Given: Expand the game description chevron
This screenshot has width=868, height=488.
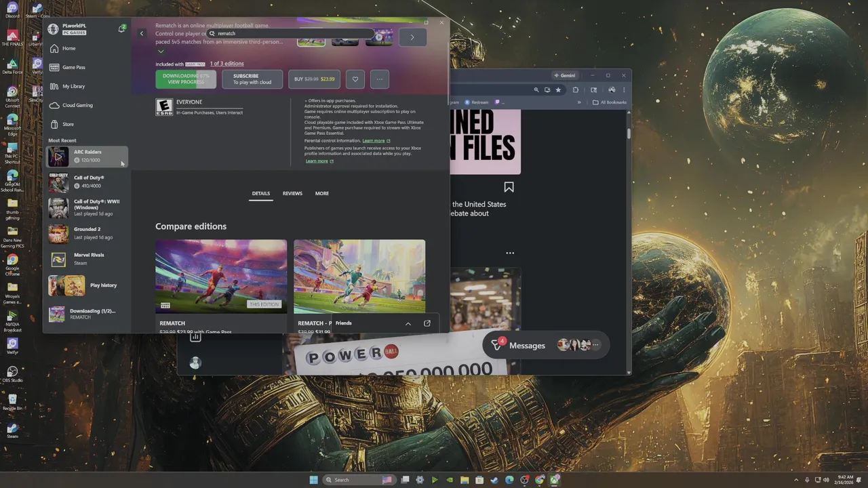Looking at the screenshot, I should [161, 52].
